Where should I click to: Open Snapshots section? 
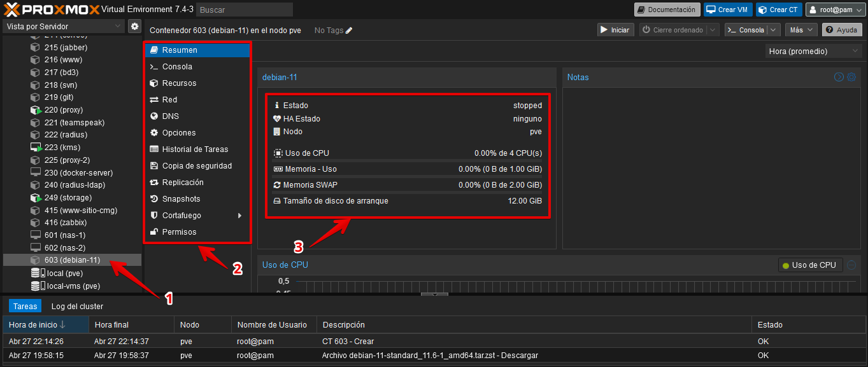click(197, 198)
